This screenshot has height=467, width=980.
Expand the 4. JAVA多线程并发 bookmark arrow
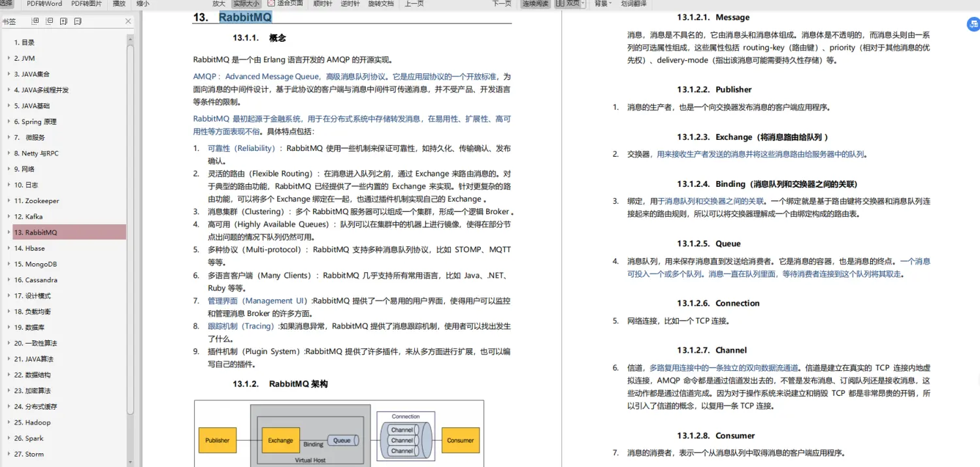[x=8, y=90]
